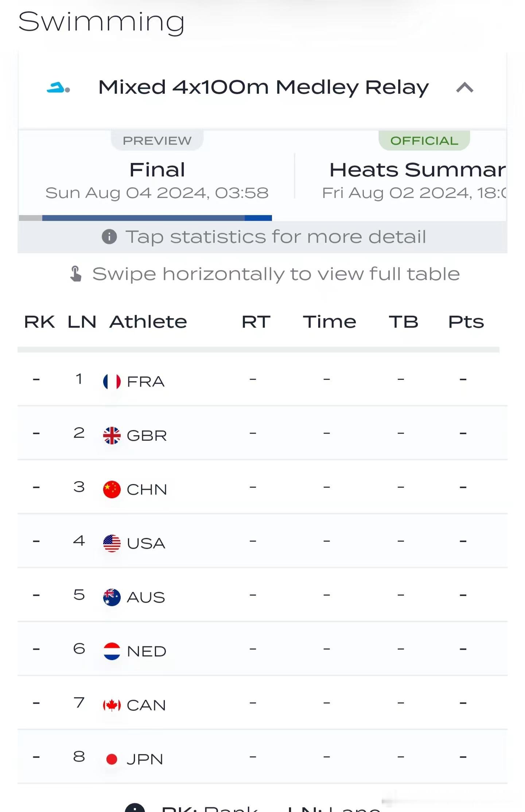Click the Athlete column header
Screen dimensions: 525x812
[148, 322]
